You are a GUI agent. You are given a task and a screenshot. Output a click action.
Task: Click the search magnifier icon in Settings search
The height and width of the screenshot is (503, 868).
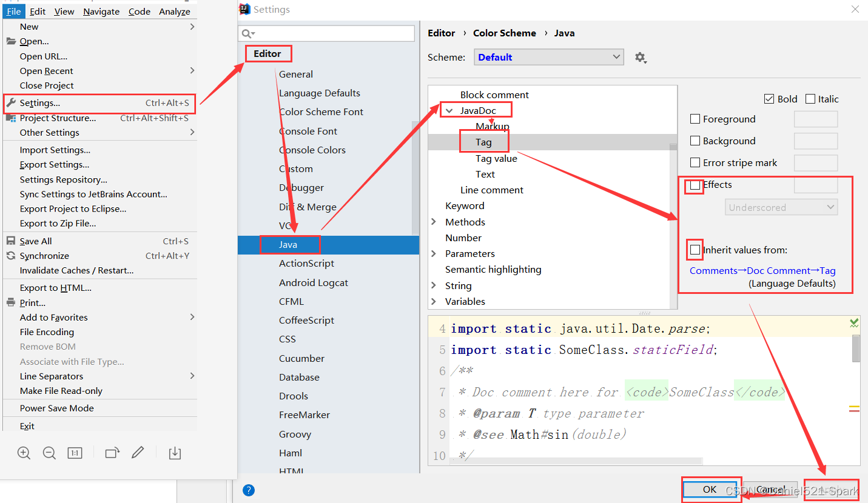(x=247, y=33)
